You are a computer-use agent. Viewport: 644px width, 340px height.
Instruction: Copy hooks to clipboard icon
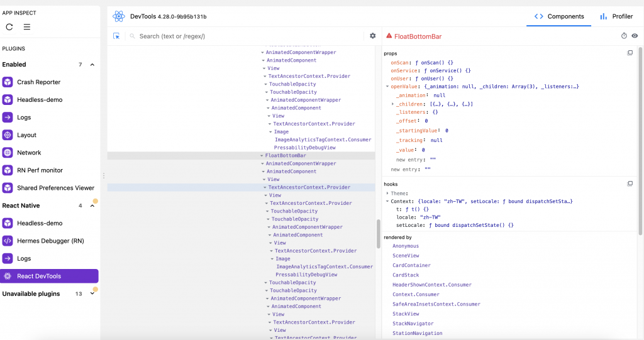coord(630,184)
